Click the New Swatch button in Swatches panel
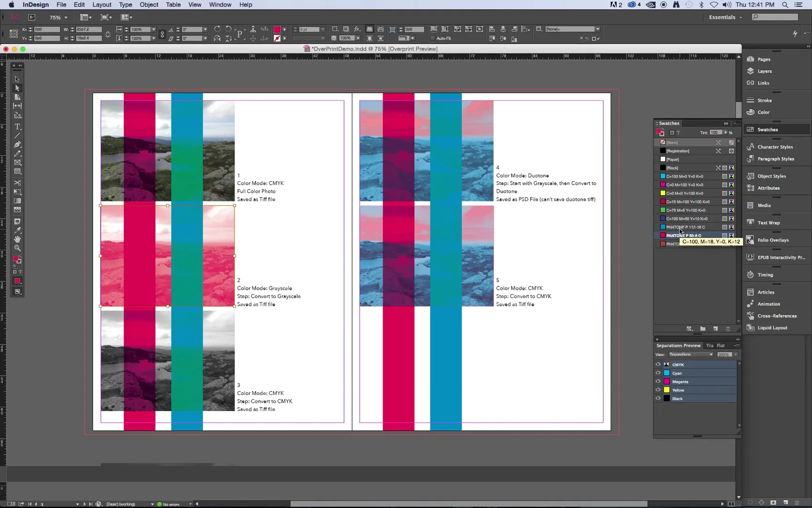 [715, 329]
